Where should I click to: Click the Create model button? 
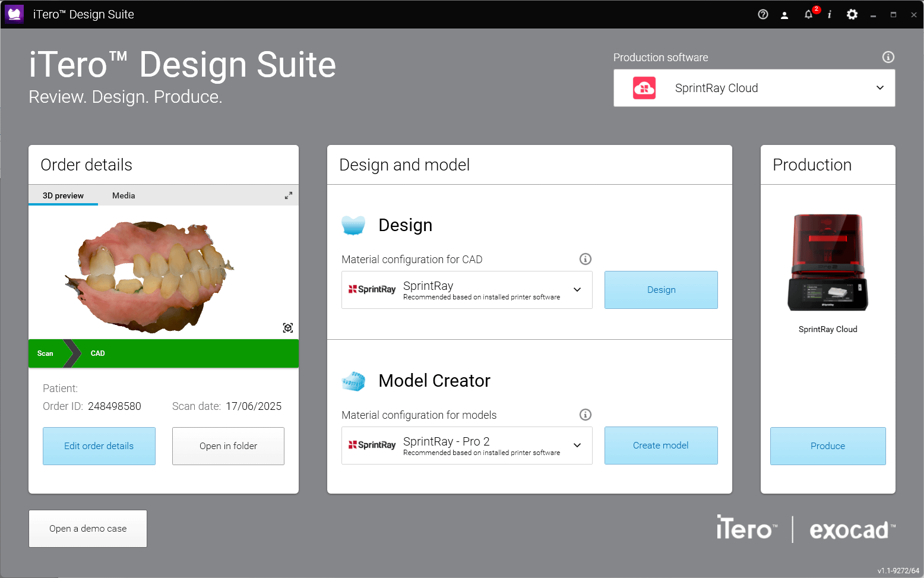click(x=661, y=446)
